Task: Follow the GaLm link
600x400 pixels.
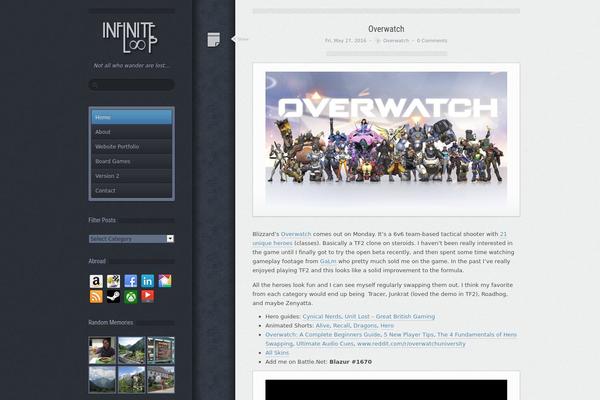Action: 328,261
